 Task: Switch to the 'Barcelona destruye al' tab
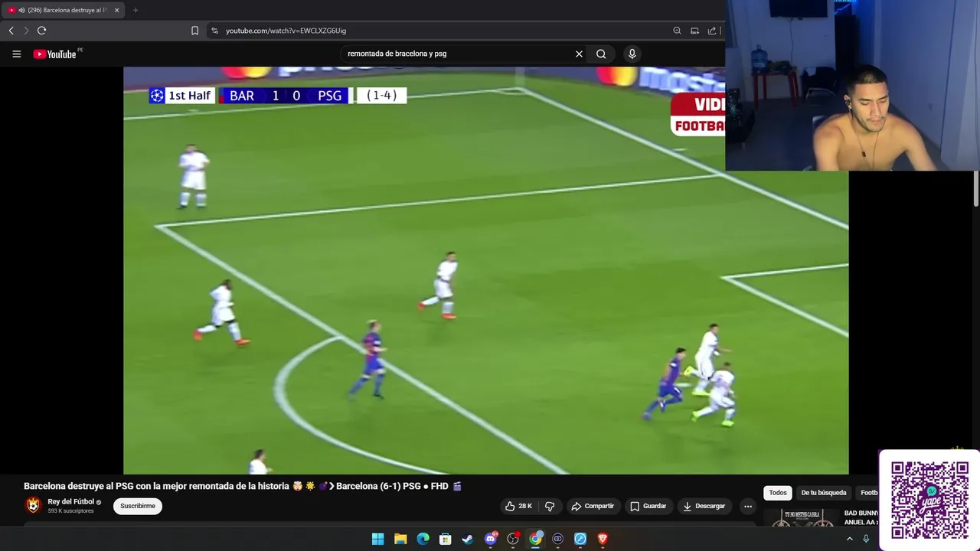[x=64, y=10]
